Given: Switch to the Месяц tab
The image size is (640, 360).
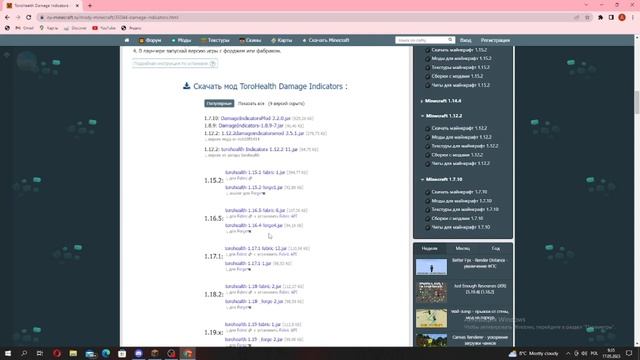Looking at the screenshot, I should point(462,248).
